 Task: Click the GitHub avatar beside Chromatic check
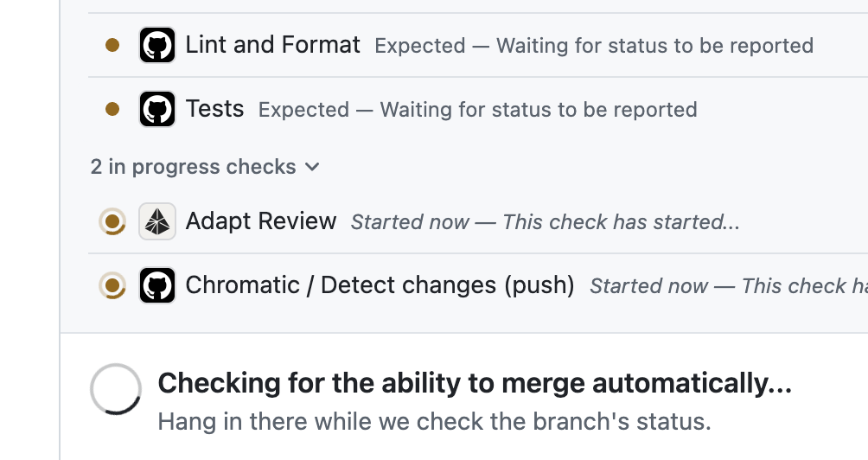point(157,285)
